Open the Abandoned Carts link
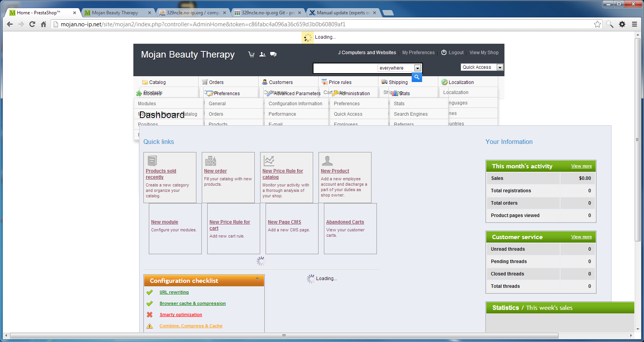Image resolution: width=644 pixels, height=342 pixels. click(x=345, y=222)
